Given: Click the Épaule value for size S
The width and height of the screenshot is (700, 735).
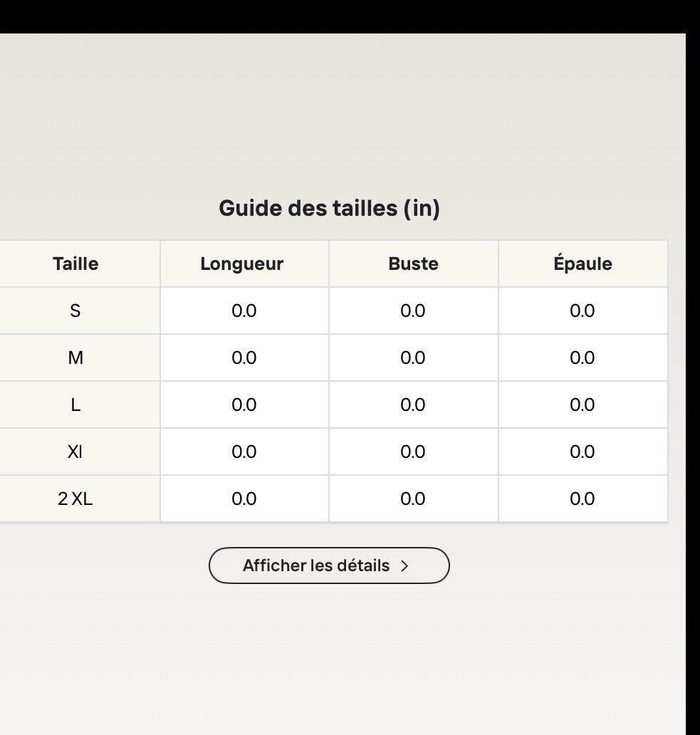Looking at the screenshot, I should coord(583,311).
